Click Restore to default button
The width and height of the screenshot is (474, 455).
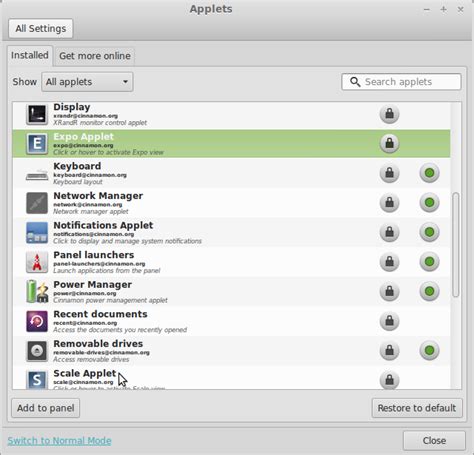[x=417, y=408]
